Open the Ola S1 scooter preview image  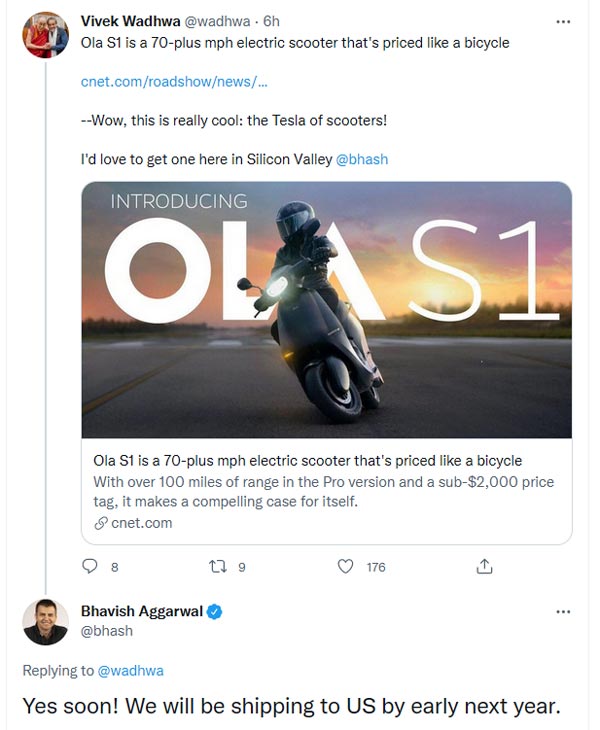pos(327,309)
